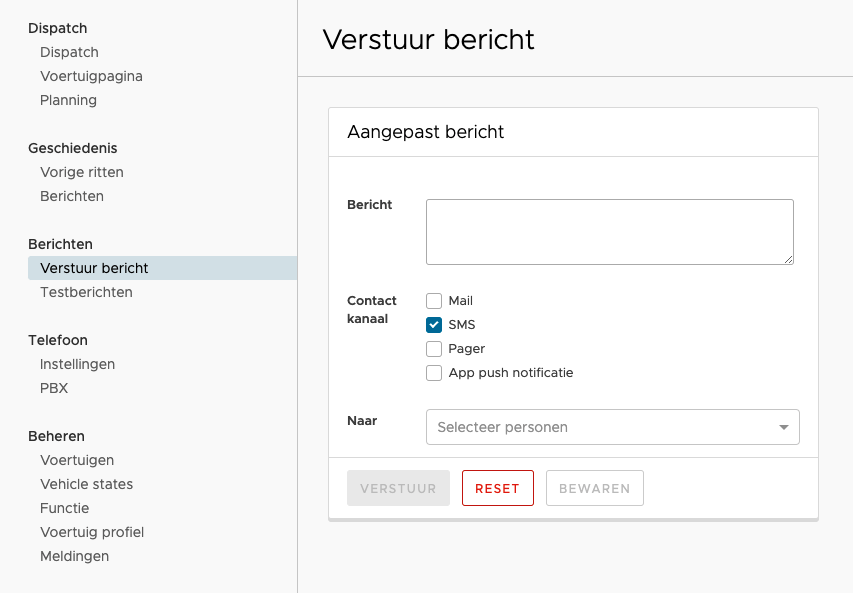This screenshot has width=853, height=593.
Task: Open Berichten under Geschiedenis
Action: click(x=71, y=196)
